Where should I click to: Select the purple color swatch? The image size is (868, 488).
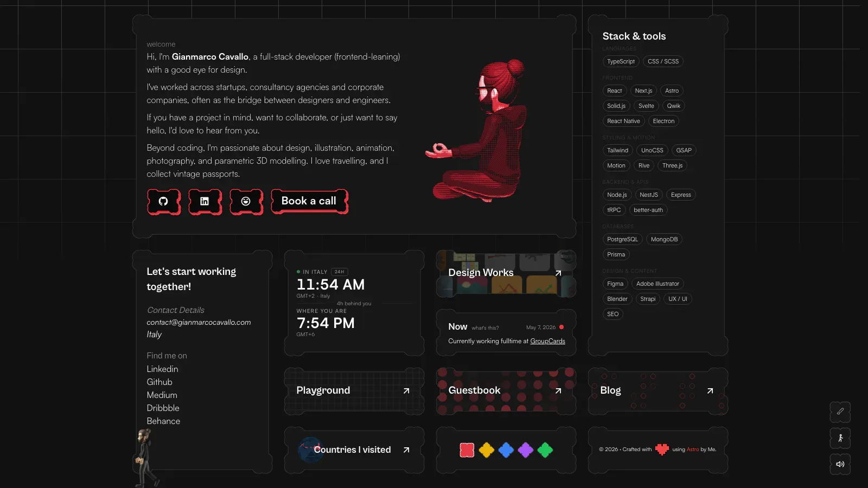point(526,450)
